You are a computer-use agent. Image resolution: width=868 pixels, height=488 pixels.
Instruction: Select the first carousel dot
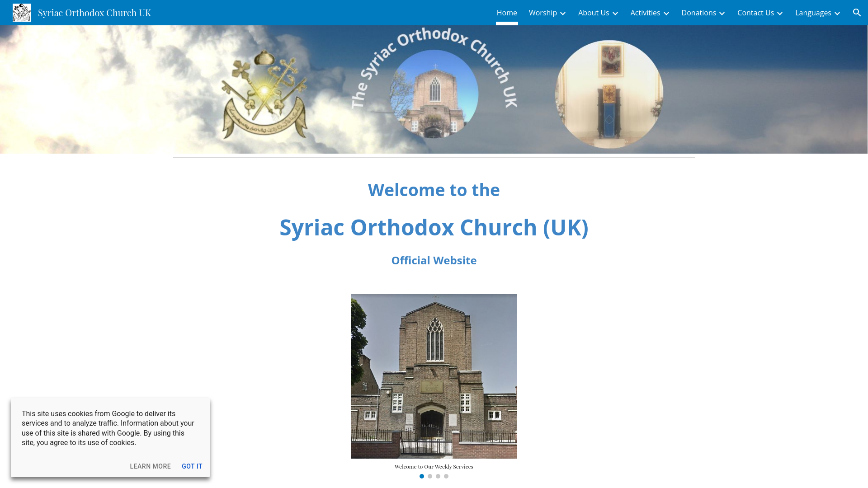coord(422,476)
